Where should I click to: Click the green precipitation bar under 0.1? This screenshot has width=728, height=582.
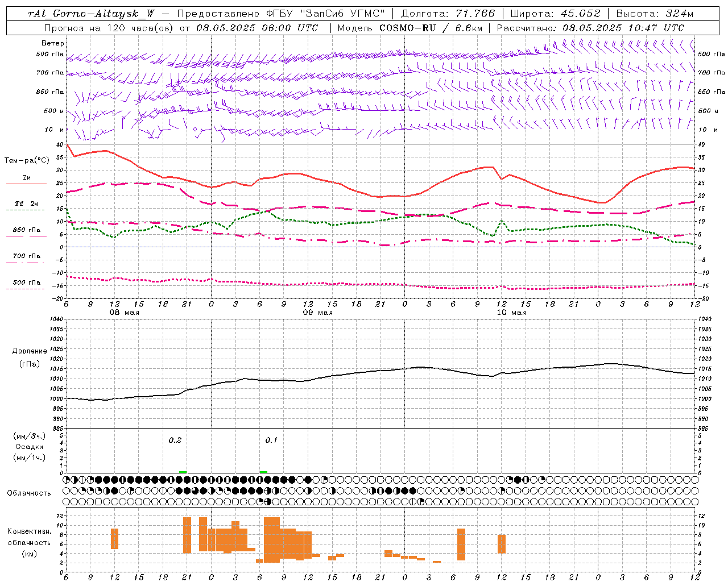[x=263, y=472]
